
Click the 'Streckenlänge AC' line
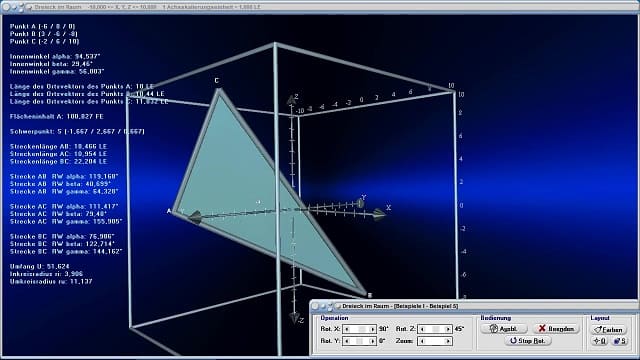tap(58, 154)
